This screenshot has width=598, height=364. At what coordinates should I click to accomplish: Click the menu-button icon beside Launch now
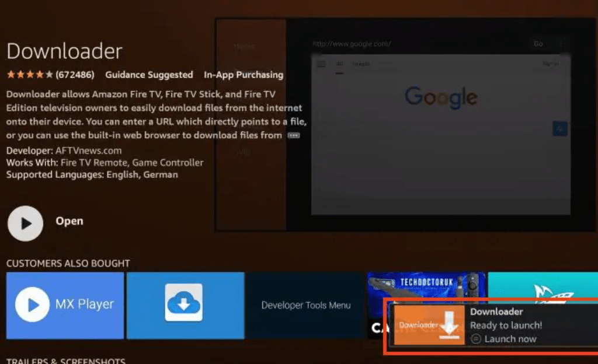[x=475, y=339]
